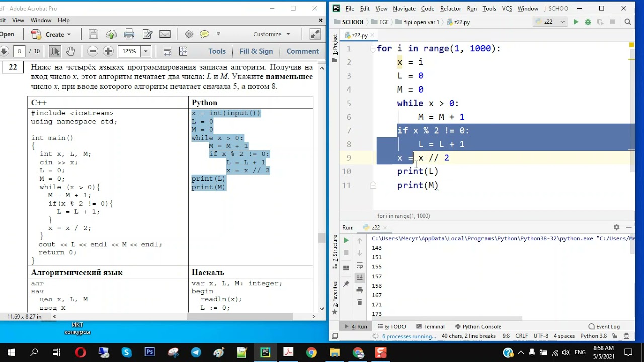Viewport: 644px width, 362px height.
Task: Print the PDF document in Acrobat
Action: (129, 34)
